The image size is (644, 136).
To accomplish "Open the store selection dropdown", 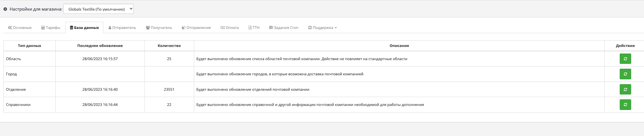I will coord(98,9).
